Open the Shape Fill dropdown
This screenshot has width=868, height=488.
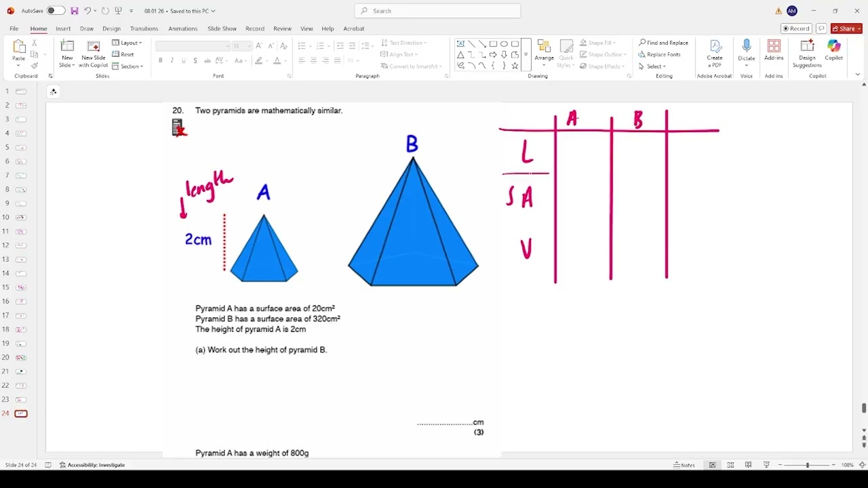[597, 43]
